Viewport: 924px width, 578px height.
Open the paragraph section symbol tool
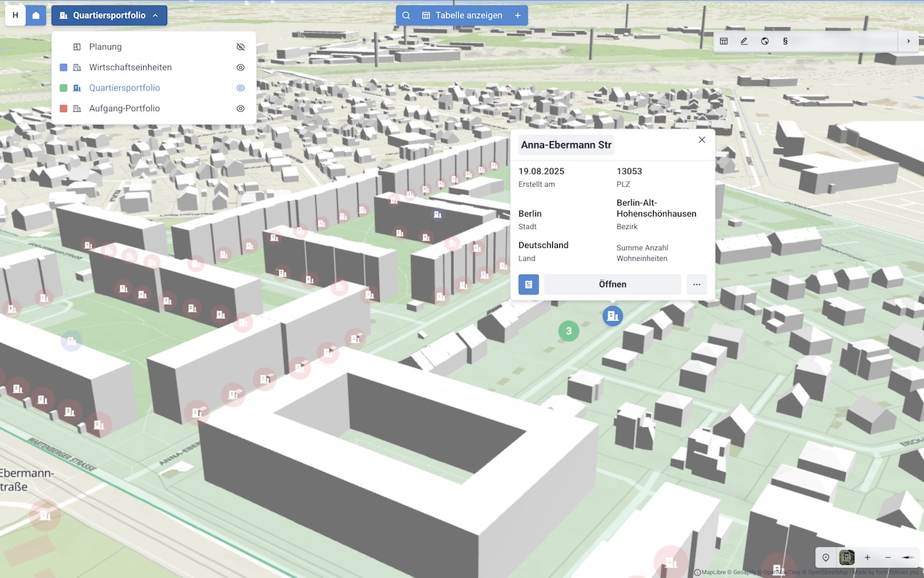(785, 41)
